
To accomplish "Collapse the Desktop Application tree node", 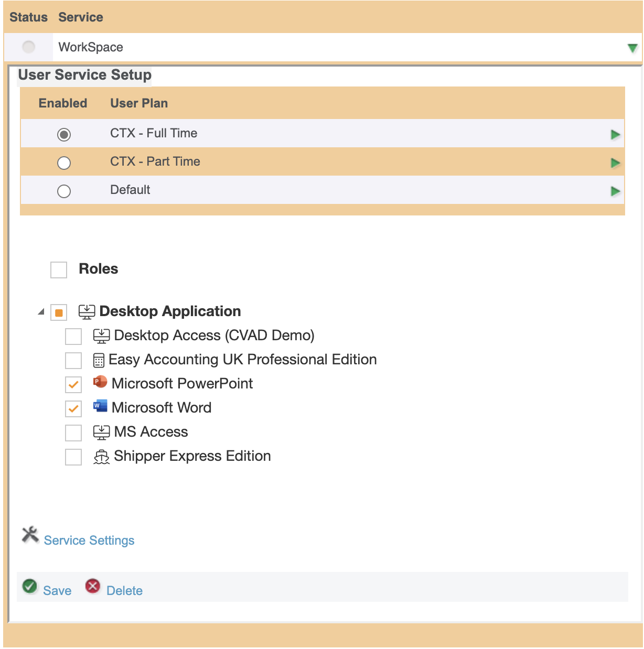I will click(x=41, y=312).
